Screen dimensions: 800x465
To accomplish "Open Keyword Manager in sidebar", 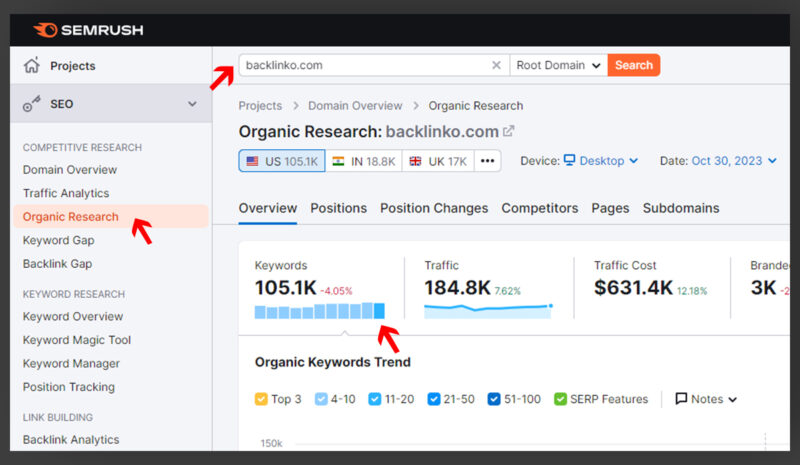I will 71,363.
